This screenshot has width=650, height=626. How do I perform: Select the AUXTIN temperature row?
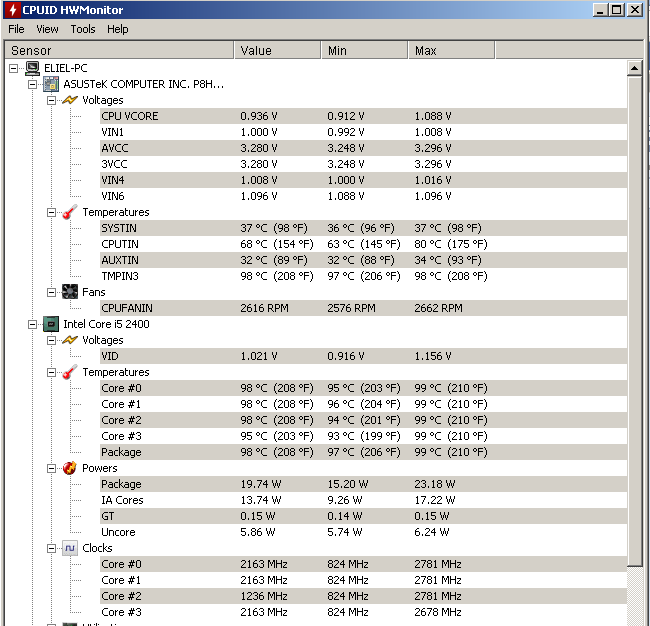[363, 260]
